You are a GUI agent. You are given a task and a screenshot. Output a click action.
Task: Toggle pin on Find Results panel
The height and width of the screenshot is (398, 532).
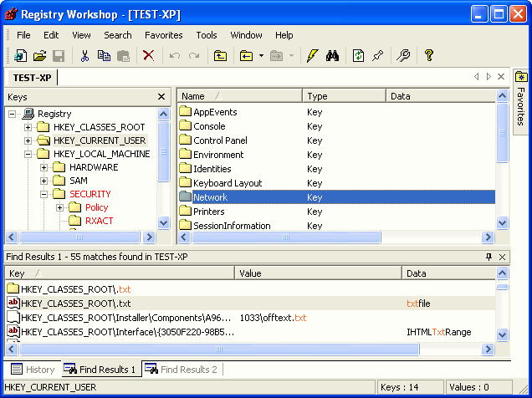point(489,257)
